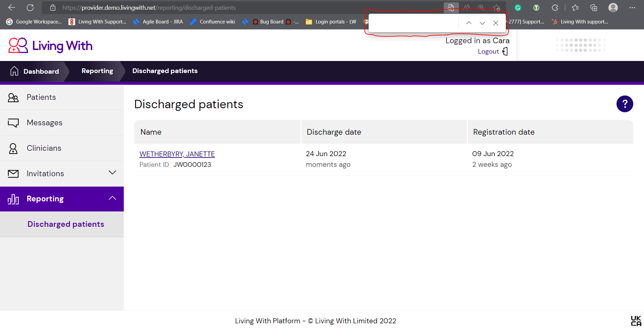Go to previous find result arrow
Viewport: 644px width, 330px height.
click(x=469, y=23)
